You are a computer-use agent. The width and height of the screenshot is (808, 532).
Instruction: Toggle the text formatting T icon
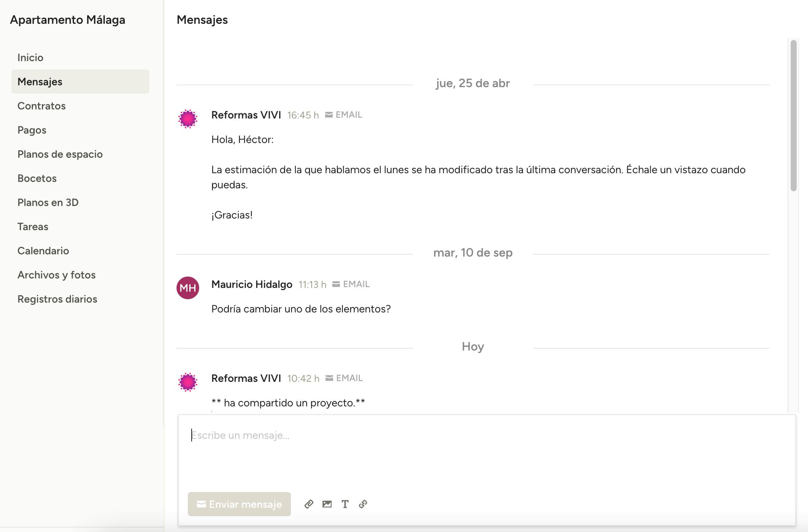tap(345, 504)
